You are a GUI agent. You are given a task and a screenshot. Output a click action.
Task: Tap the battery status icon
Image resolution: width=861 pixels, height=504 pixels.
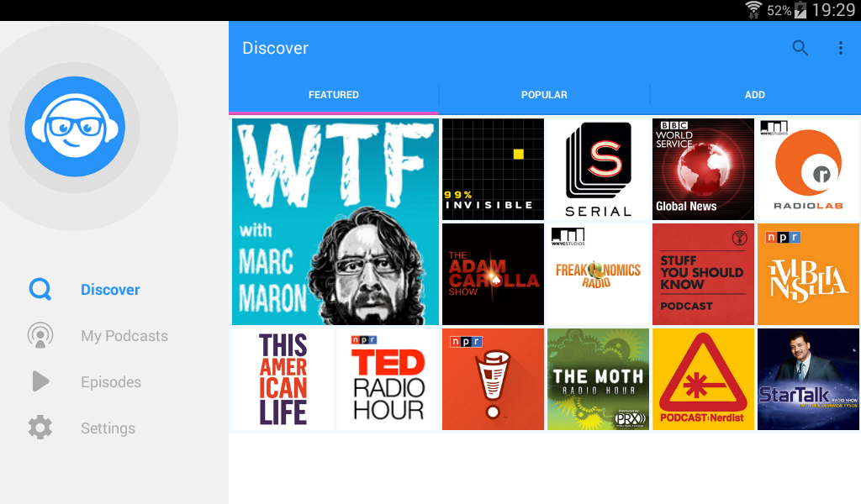click(800, 10)
